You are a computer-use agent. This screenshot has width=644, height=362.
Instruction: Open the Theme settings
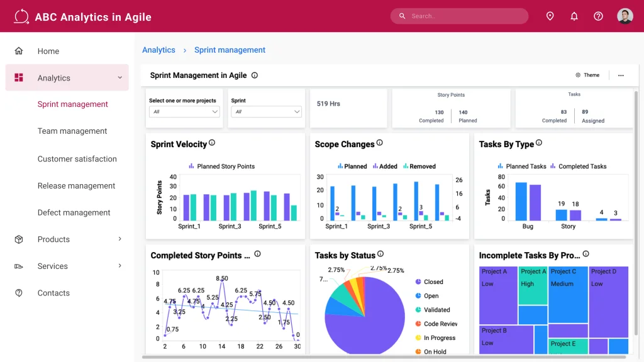pyautogui.click(x=587, y=75)
